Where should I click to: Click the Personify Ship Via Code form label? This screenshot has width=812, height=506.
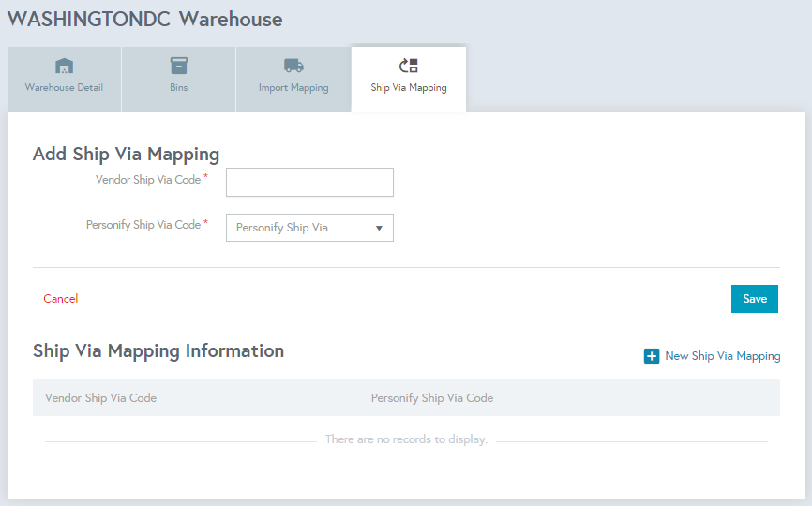click(x=143, y=225)
